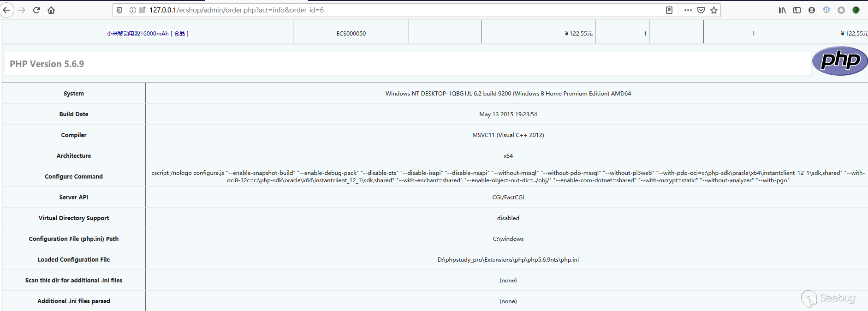Click the PHP logo image
This screenshot has width=868, height=311.
click(839, 61)
